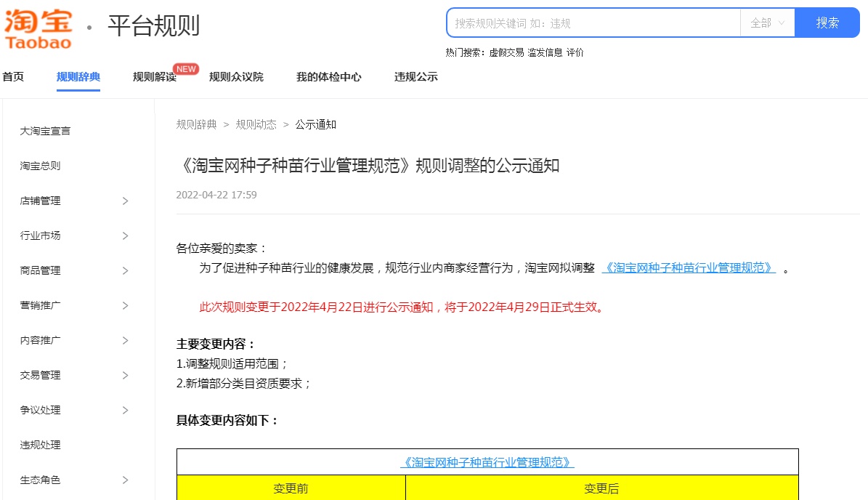
Task: Click the timestamp 2022-04-22 17:59
Action: [216, 195]
